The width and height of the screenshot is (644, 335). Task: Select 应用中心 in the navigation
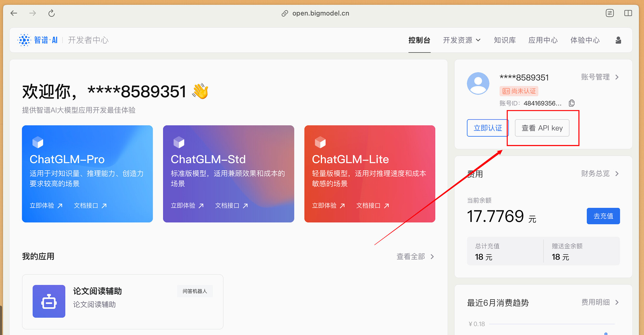coord(543,40)
